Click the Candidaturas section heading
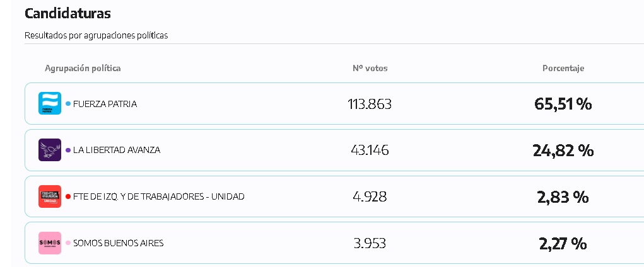 pos(67,13)
